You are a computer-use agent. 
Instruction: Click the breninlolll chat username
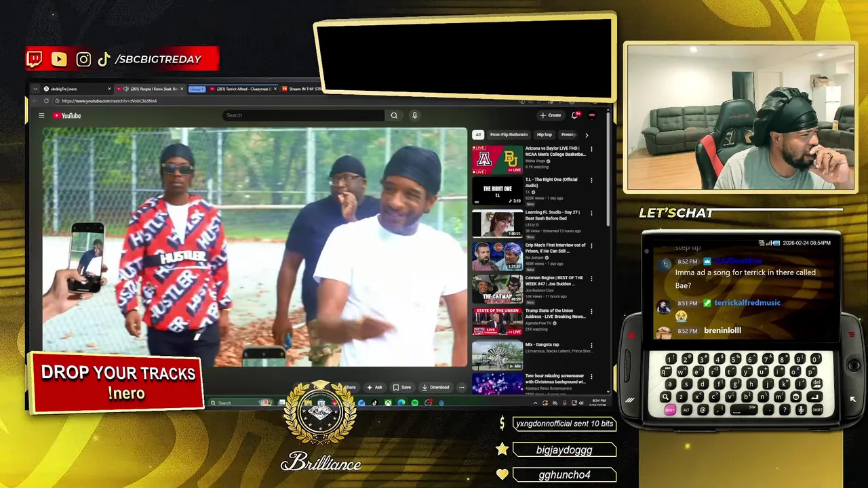[x=722, y=331]
